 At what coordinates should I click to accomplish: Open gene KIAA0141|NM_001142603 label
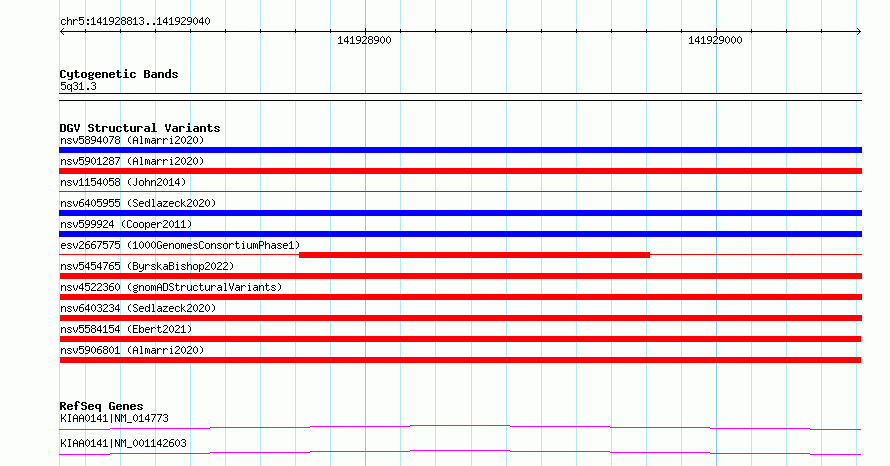click(123, 443)
